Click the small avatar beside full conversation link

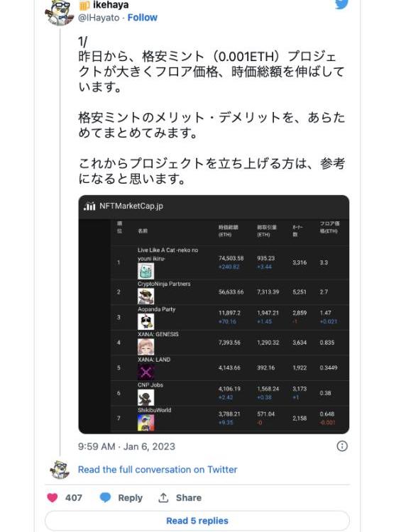(x=60, y=470)
